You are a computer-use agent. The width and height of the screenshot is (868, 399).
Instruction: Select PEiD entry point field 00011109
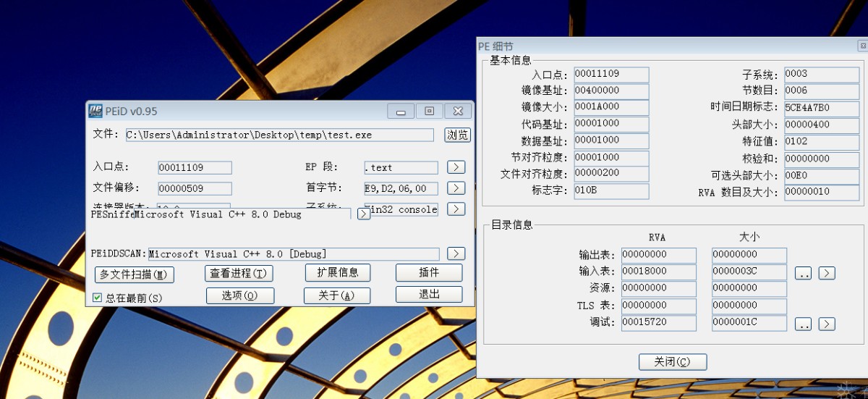pyautogui.click(x=195, y=167)
